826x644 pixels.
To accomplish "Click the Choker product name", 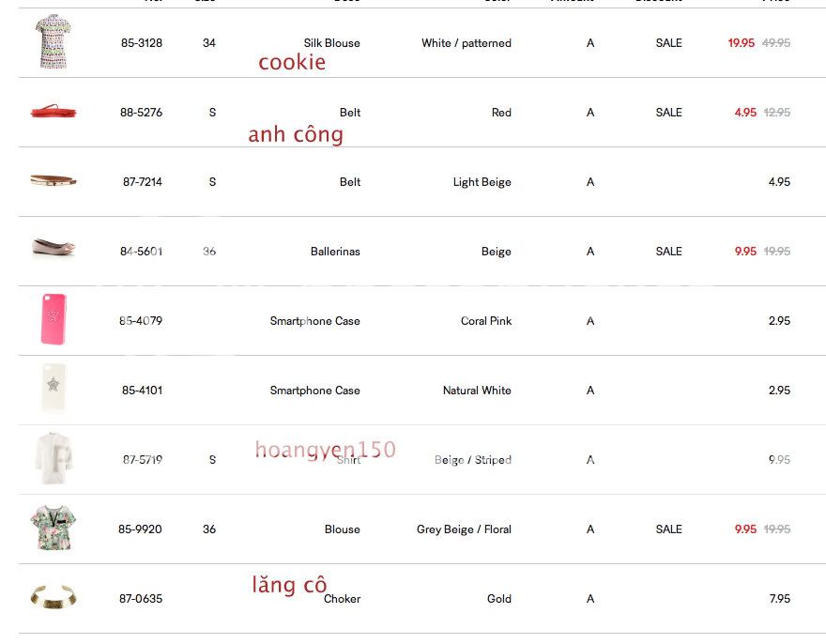I will pos(342,599).
